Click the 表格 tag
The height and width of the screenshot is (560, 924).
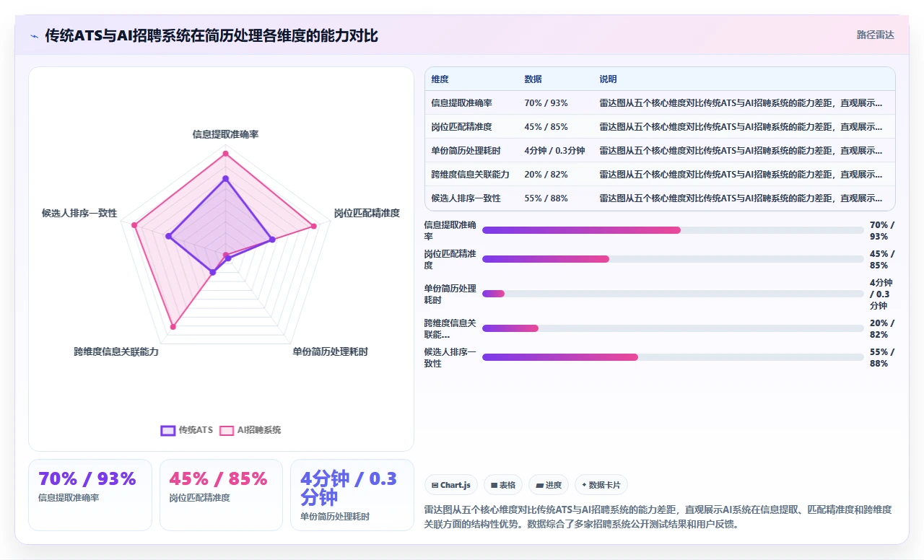point(502,485)
